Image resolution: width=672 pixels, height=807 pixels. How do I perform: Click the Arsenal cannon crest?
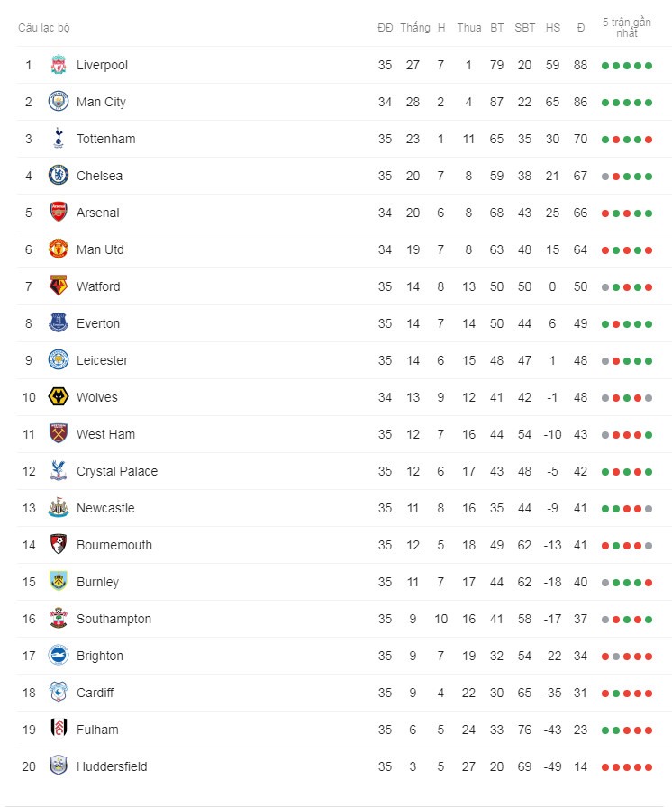tap(59, 212)
